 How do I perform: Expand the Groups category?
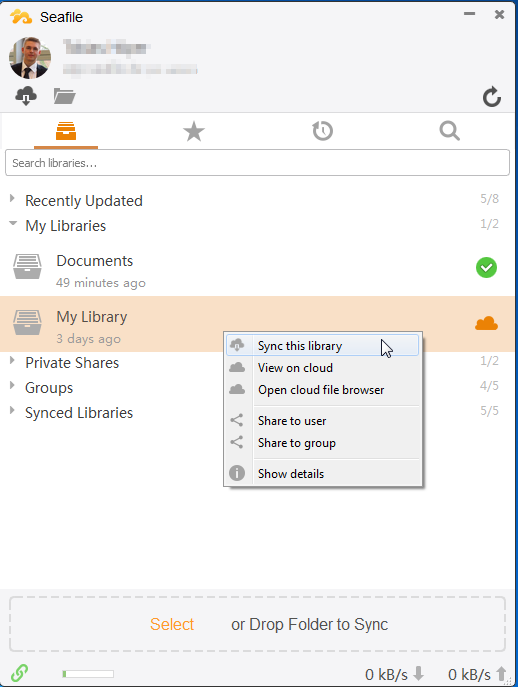tap(12, 386)
